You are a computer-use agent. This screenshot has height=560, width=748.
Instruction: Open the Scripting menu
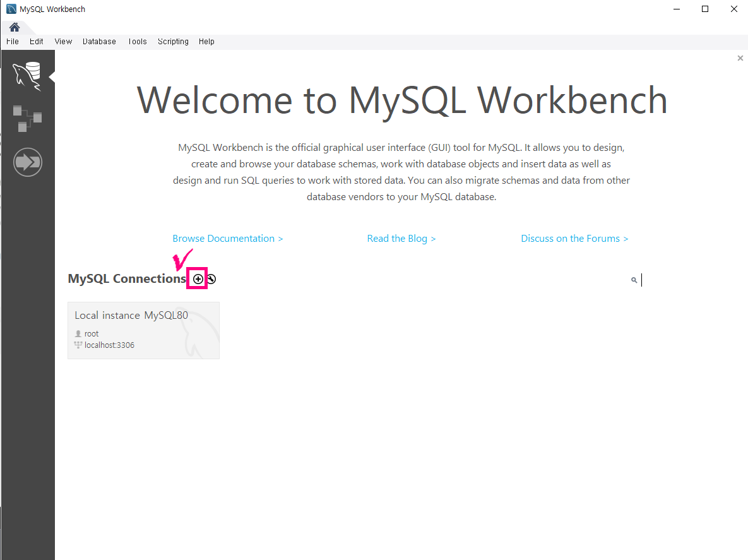point(173,42)
